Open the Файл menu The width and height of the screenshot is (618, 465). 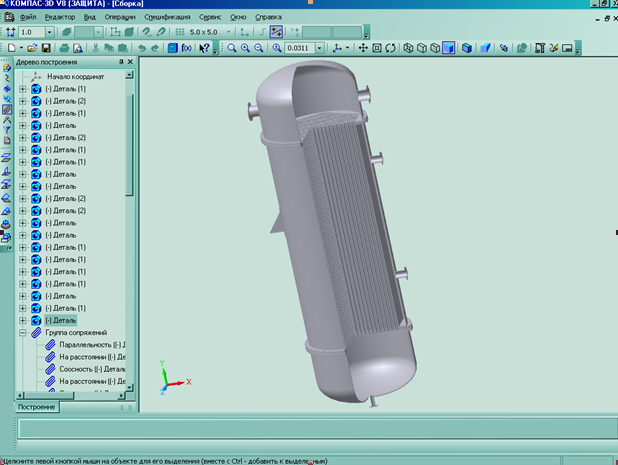tap(28, 17)
